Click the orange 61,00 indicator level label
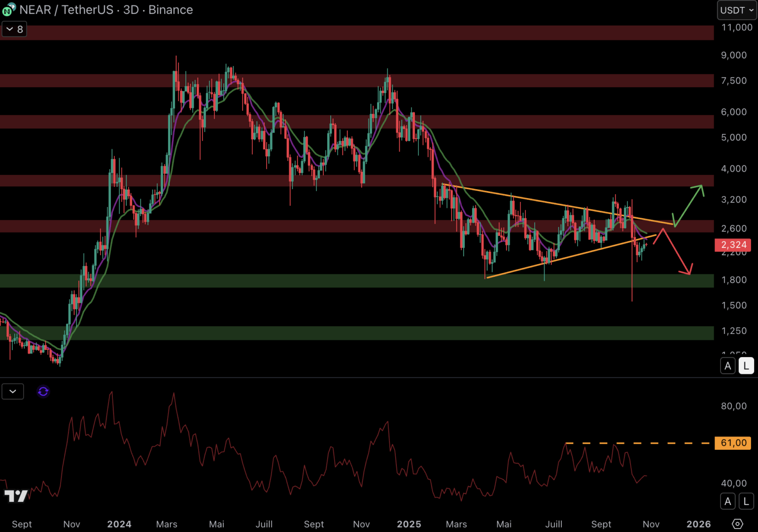The width and height of the screenshot is (758, 532). [734, 443]
